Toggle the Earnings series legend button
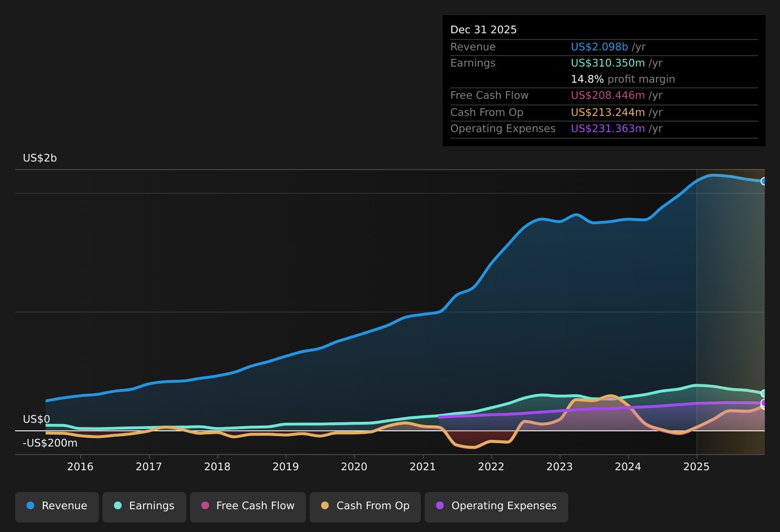This screenshot has height=532, width=780. coord(144,507)
